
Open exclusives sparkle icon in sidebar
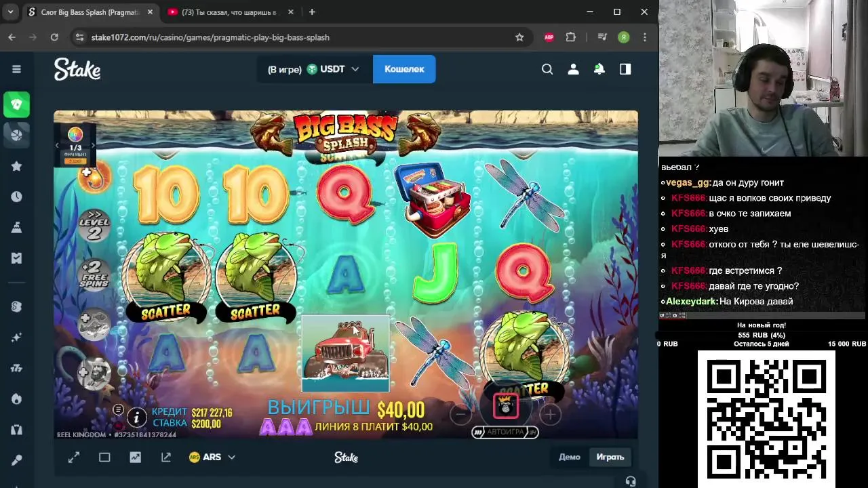tap(16, 337)
